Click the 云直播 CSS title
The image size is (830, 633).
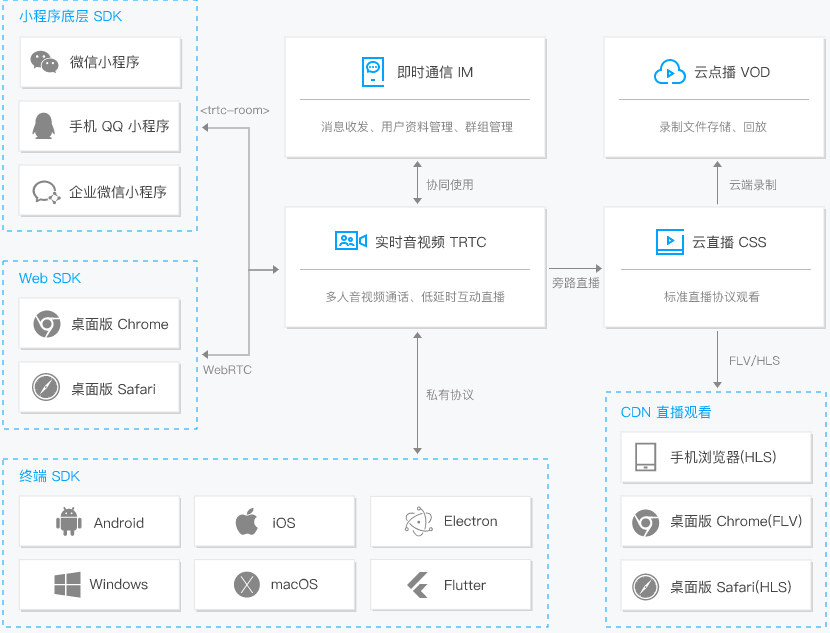click(x=729, y=242)
